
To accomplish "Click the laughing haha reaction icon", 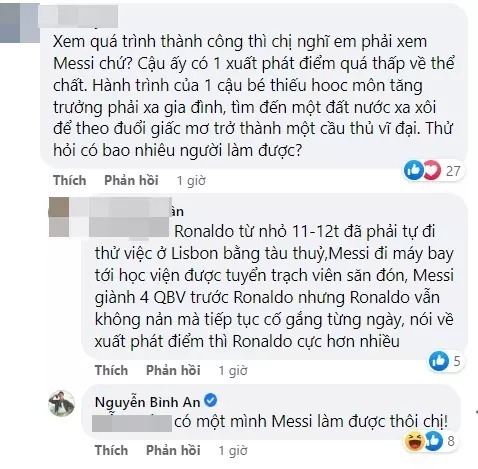I will click(414, 441).
